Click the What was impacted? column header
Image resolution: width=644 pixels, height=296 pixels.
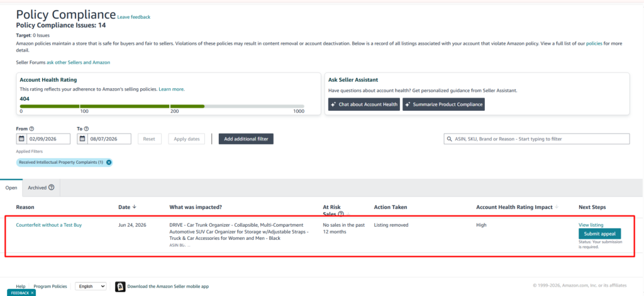pos(196,207)
